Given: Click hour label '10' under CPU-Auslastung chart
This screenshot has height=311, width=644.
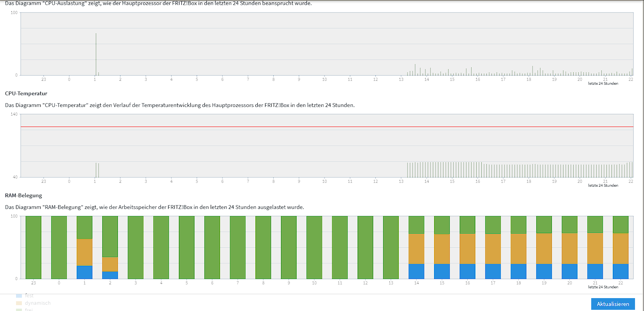Looking at the screenshot, I should tap(325, 79).
